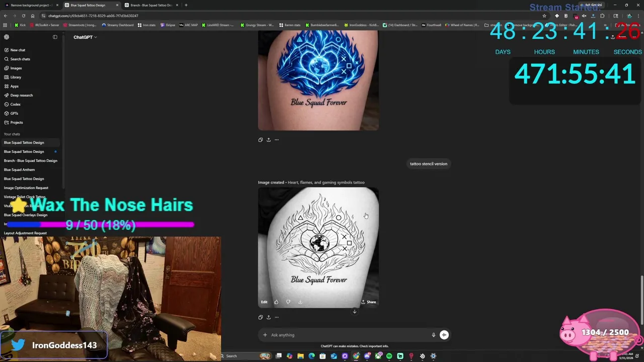Image resolution: width=644 pixels, height=362 pixels.
Task: Open Image Optimization Request chat
Action: tap(30, 188)
